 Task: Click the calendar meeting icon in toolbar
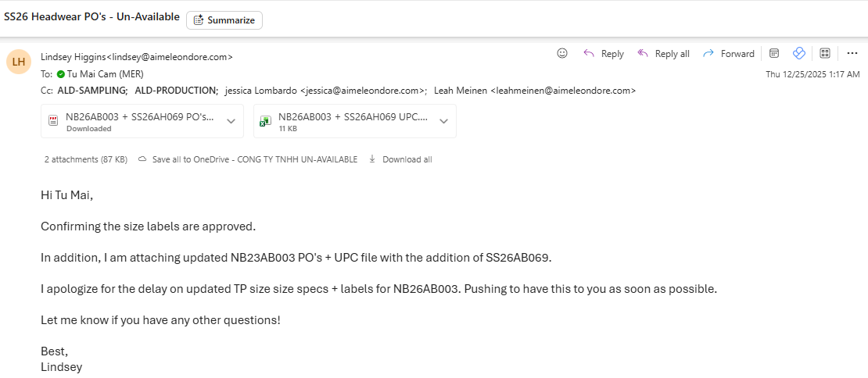774,53
